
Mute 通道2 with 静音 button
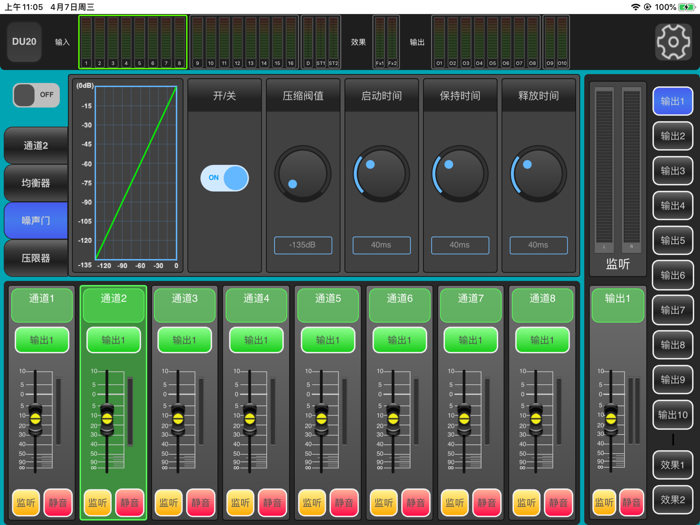129,503
